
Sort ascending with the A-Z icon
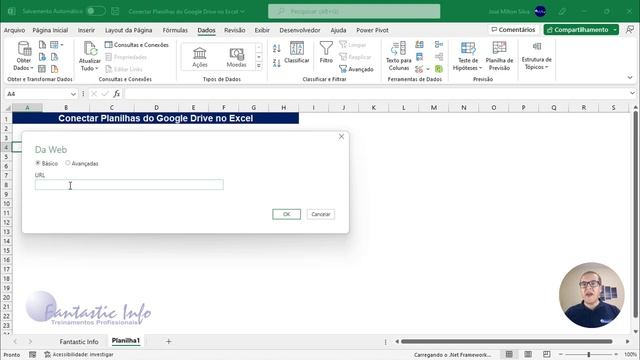(276, 48)
